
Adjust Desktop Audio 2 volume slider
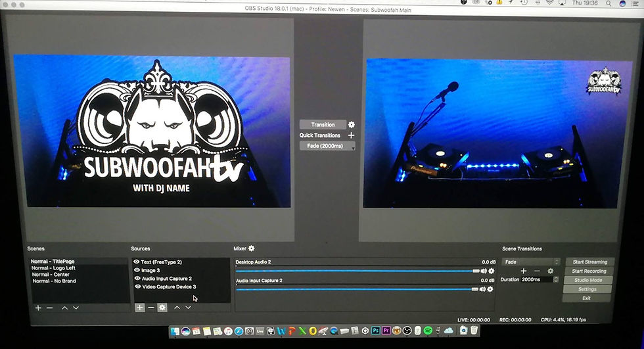click(x=357, y=271)
